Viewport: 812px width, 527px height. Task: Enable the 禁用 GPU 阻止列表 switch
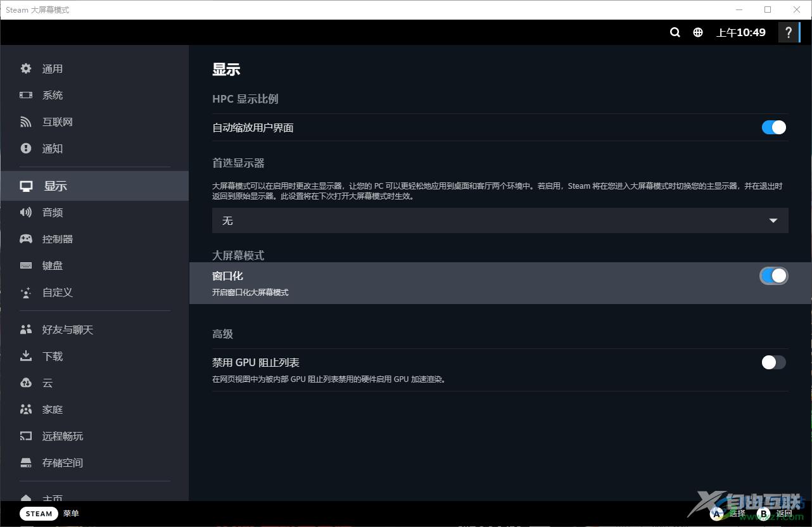(773, 362)
